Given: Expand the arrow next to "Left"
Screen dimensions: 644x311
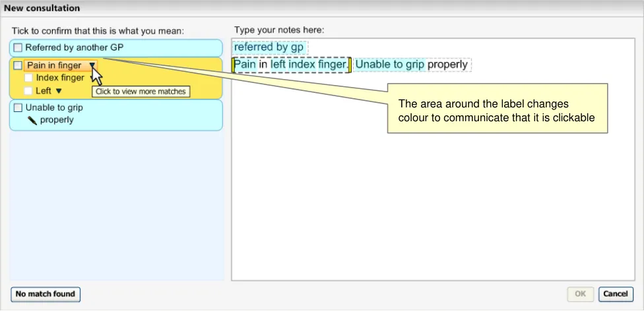Looking at the screenshot, I should (59, 91).
